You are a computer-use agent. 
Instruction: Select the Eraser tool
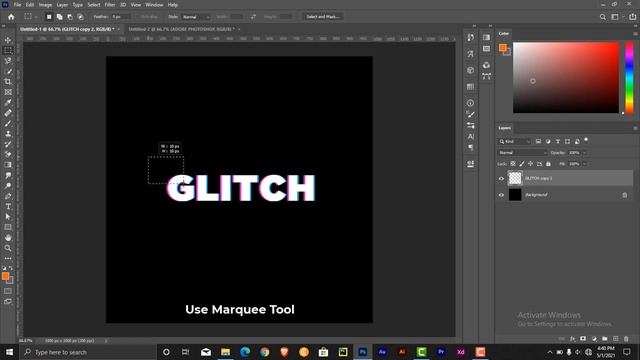pos(8,154)
